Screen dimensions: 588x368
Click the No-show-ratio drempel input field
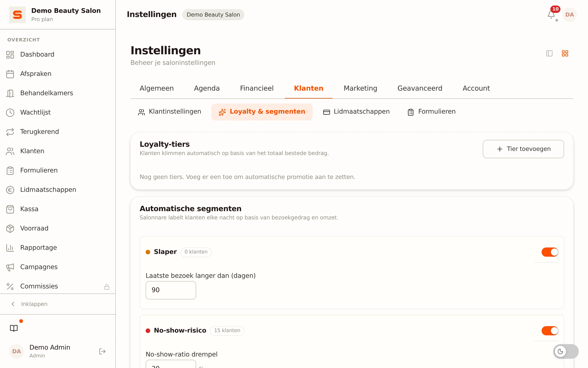171,364
